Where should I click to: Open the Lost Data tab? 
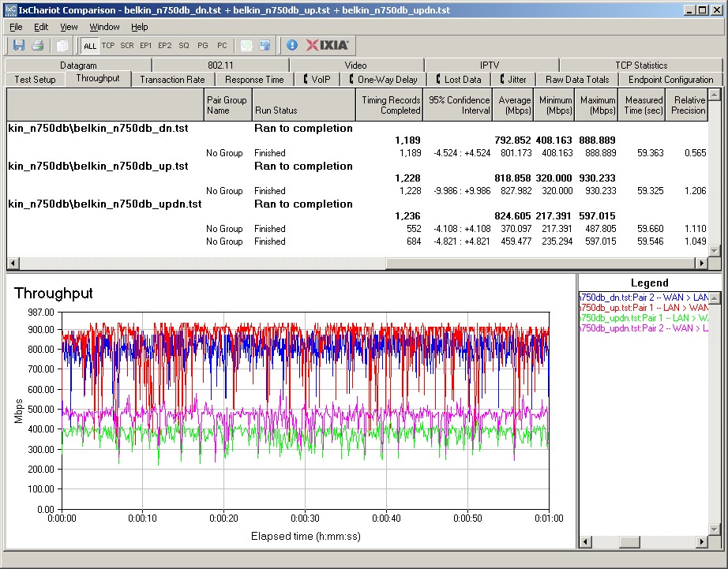click(458, 80)
